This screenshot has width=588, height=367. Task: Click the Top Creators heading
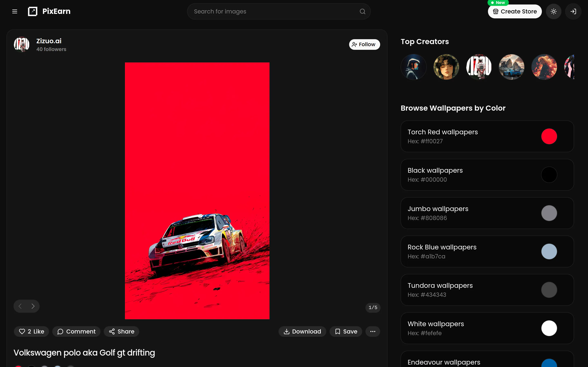[425, 41]
